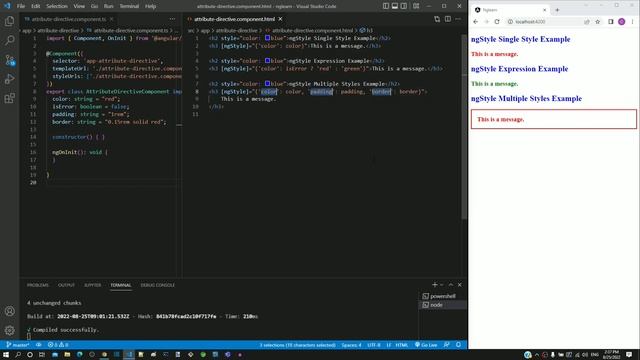Open the Search view in activity bar

[9, 40]
